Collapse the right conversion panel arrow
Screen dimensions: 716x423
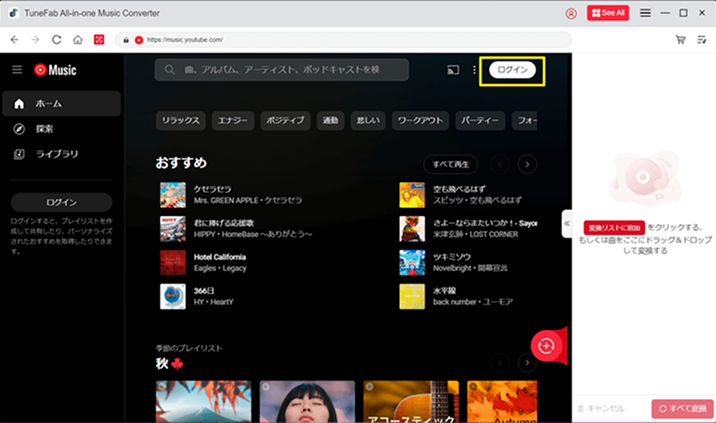567,223
